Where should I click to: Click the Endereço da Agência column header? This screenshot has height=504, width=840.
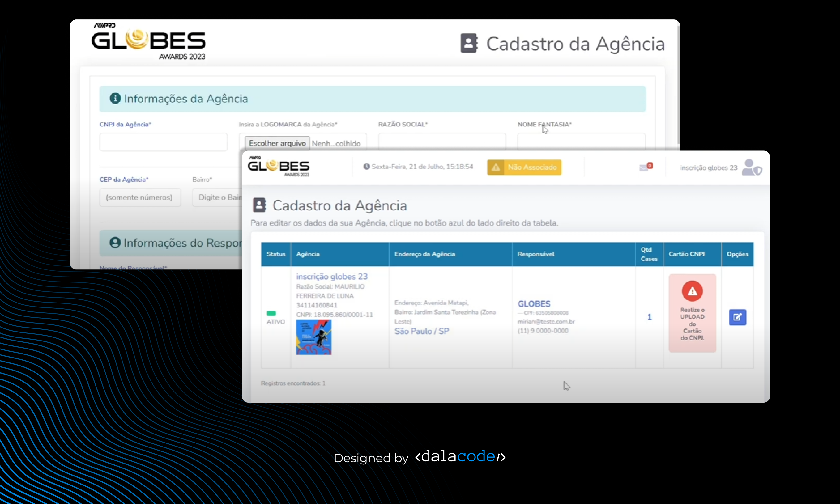coord(450,254)
